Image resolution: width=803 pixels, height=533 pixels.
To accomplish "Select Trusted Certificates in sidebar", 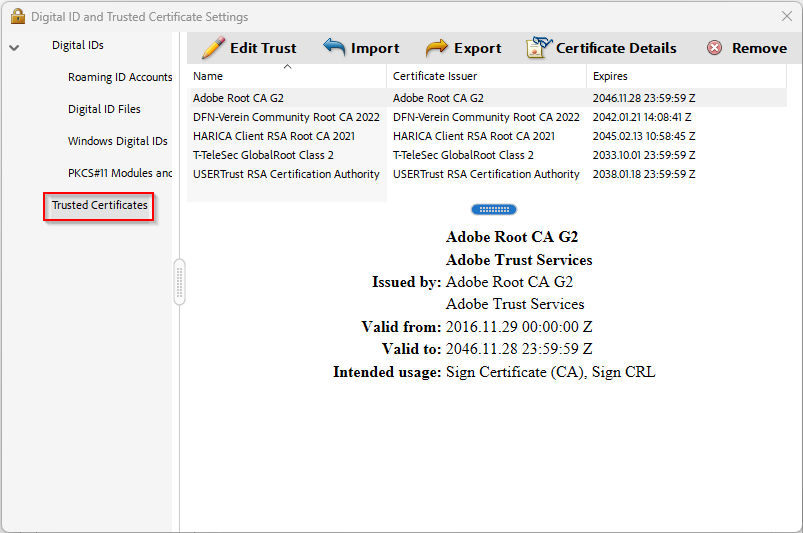I will point(99,205).
